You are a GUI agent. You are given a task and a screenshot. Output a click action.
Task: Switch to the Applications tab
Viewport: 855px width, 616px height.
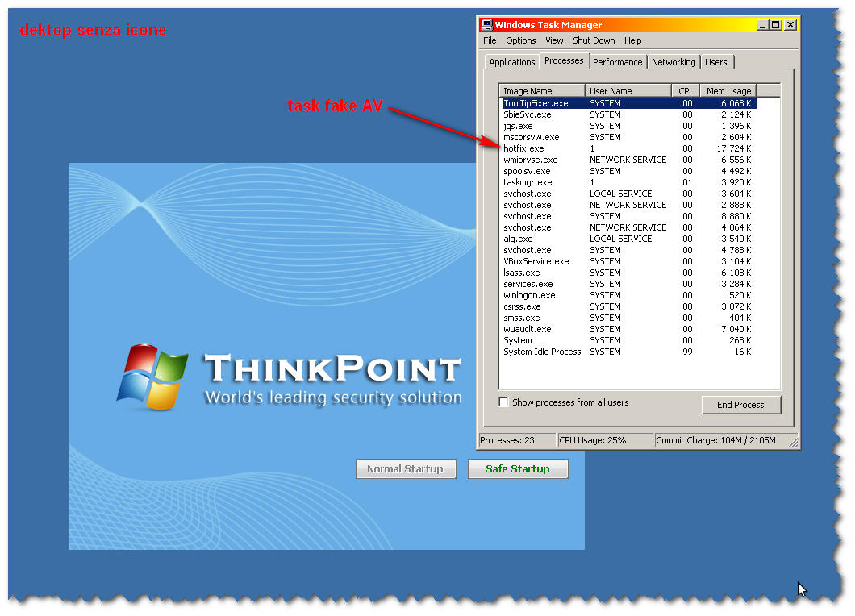tap(511, 61)
